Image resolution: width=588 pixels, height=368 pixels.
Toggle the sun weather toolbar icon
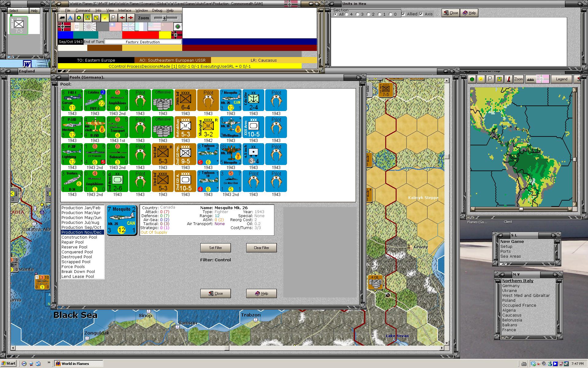click(x=105, y=18)
